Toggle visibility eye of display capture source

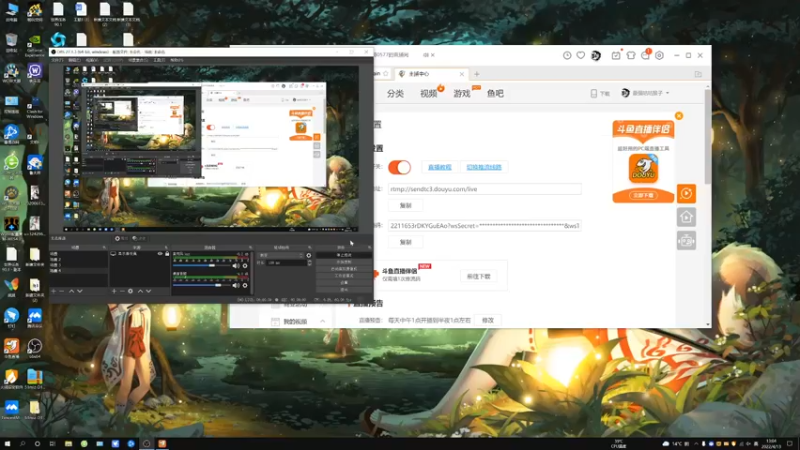pyautogui.click(x=160, y=254)
